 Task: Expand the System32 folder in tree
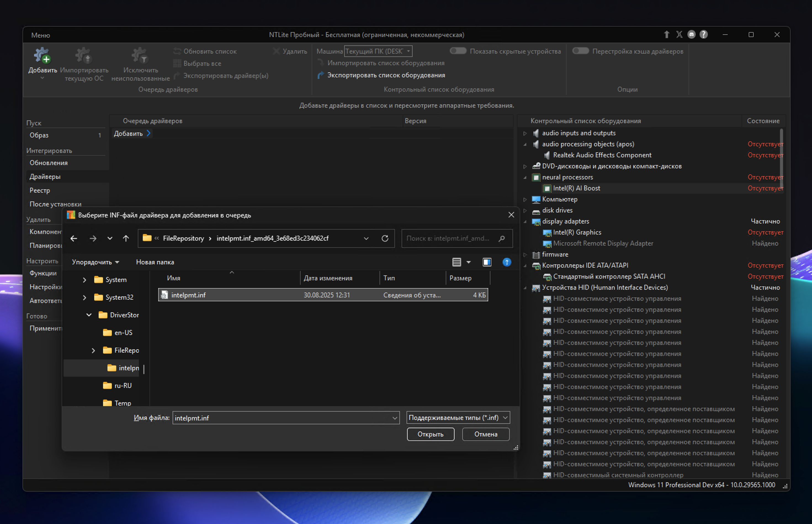tap(84, 297)
